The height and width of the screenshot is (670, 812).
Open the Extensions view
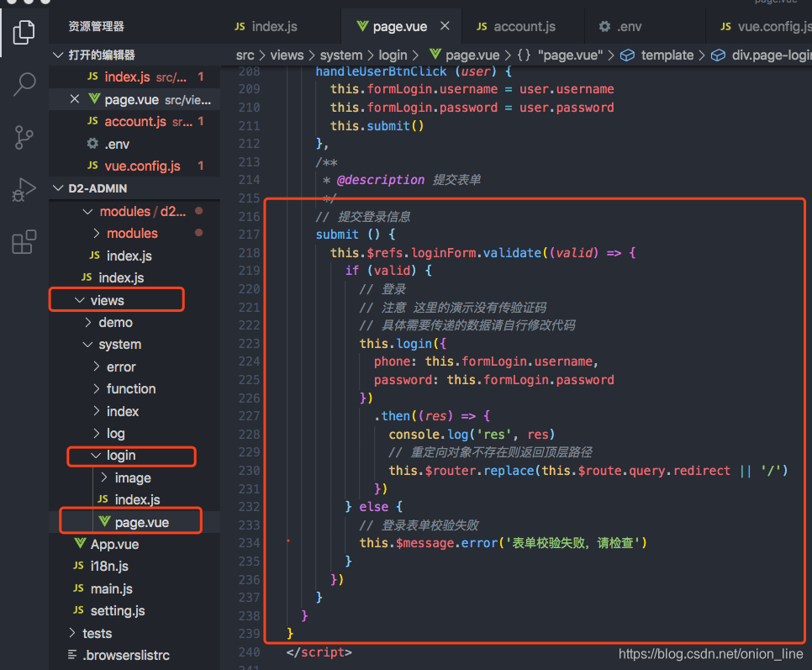24,242
